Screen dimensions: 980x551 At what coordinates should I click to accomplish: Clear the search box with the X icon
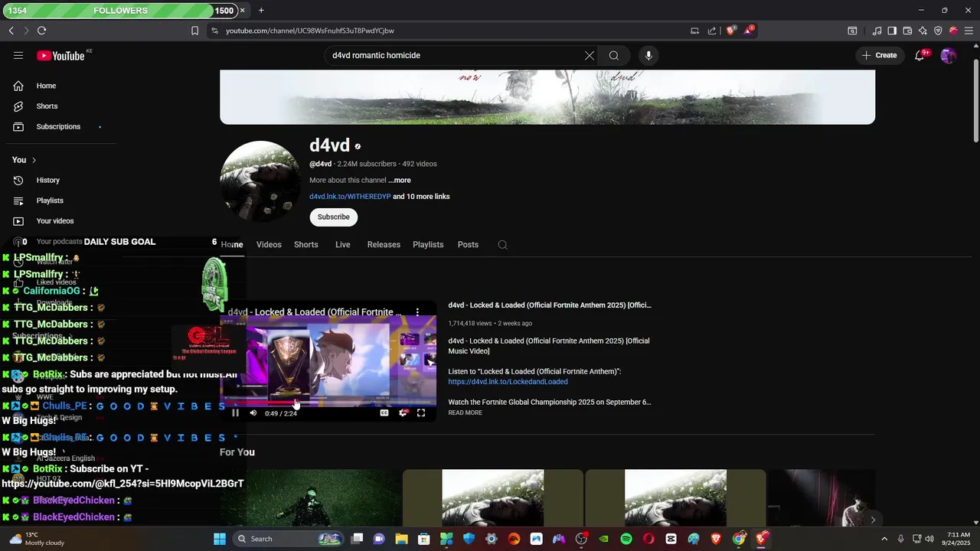click(590, 55)
